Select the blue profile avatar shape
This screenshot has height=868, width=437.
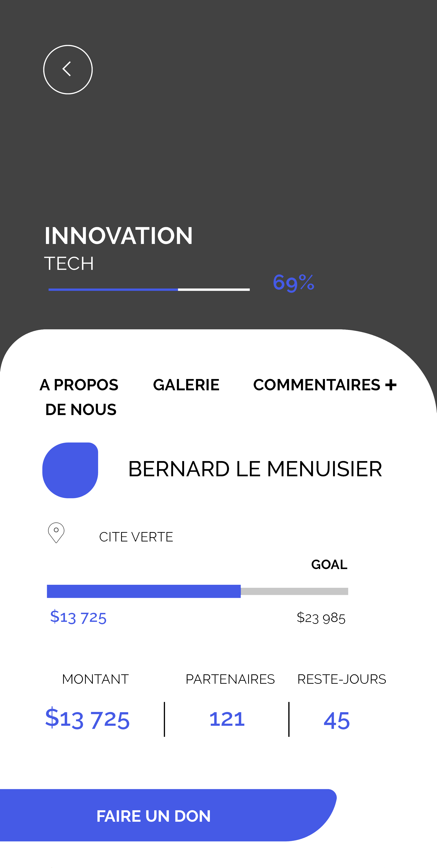(70, 470)
